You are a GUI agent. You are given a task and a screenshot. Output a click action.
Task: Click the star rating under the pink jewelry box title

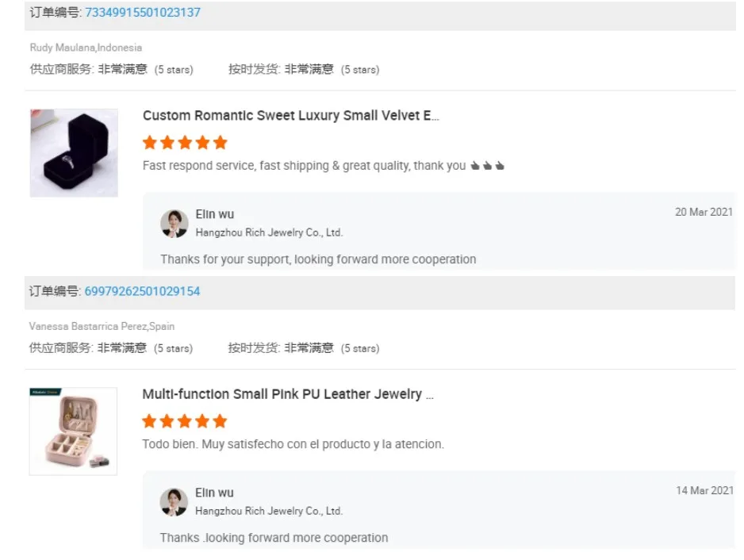(185, 421)
